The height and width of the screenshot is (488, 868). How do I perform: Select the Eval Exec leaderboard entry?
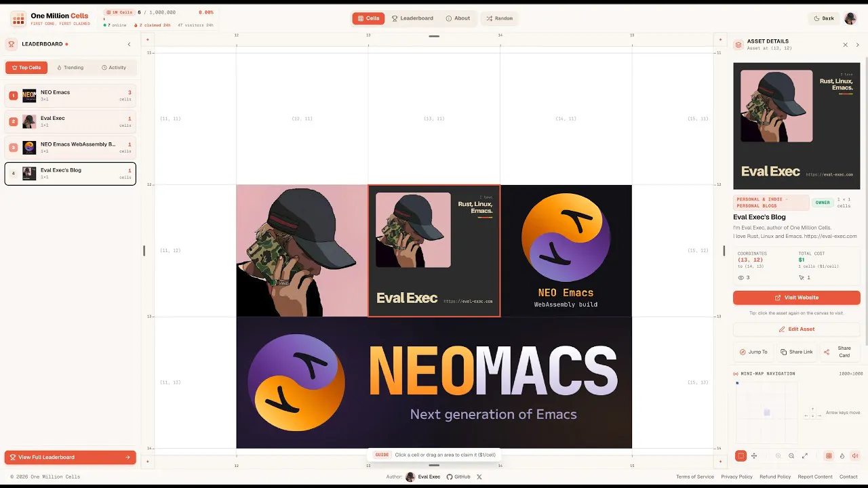tap(71, 121)
